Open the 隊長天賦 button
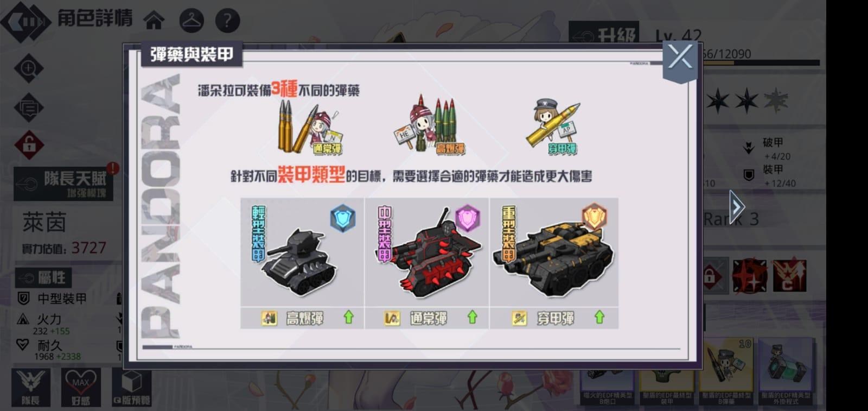 [64, 184]
